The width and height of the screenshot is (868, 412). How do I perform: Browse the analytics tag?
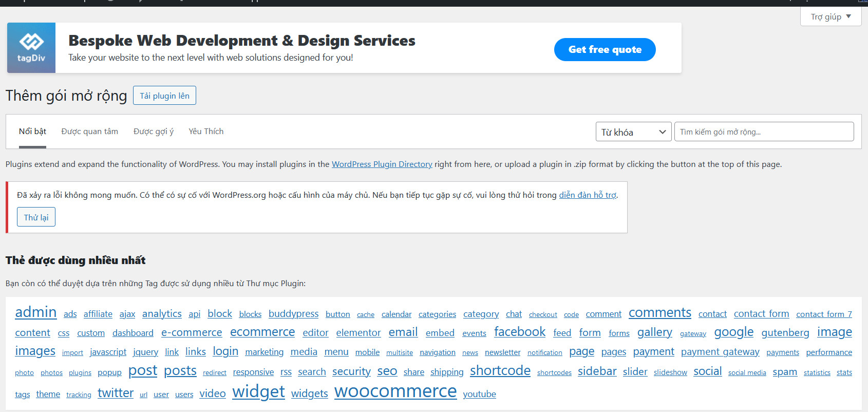click(162, 313)
